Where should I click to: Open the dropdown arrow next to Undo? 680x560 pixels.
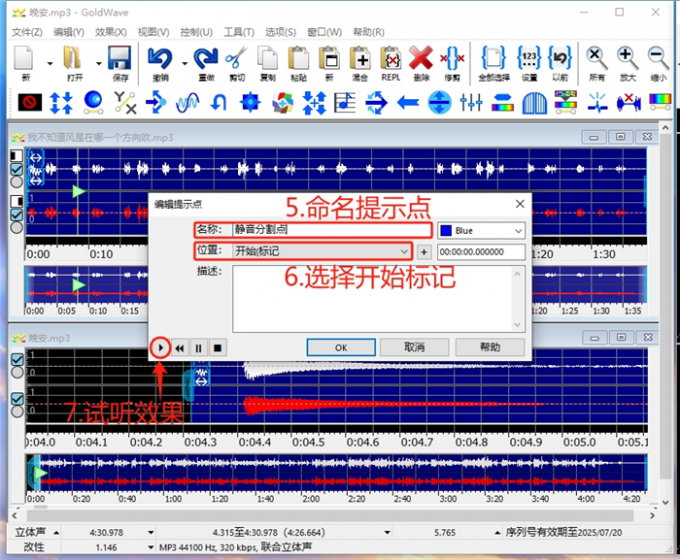(x=185, y=63)
